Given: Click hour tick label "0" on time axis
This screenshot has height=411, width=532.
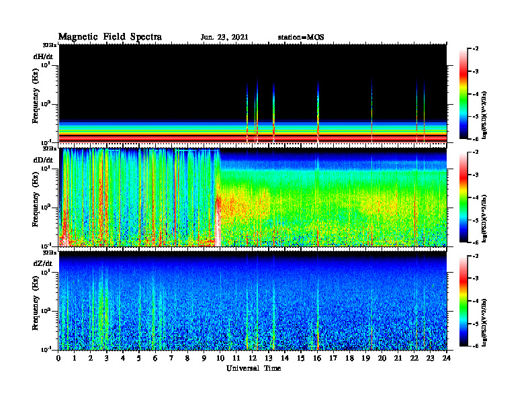Looking at the screenshot, I should coord(58,358).
